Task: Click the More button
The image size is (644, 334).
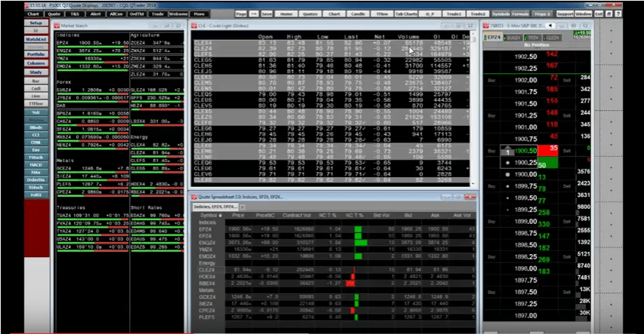Action: (x=199, y=14)
